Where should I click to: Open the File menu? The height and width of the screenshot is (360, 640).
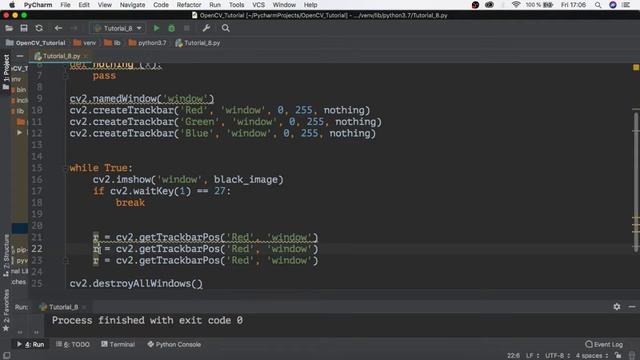[x=65, y=5]
